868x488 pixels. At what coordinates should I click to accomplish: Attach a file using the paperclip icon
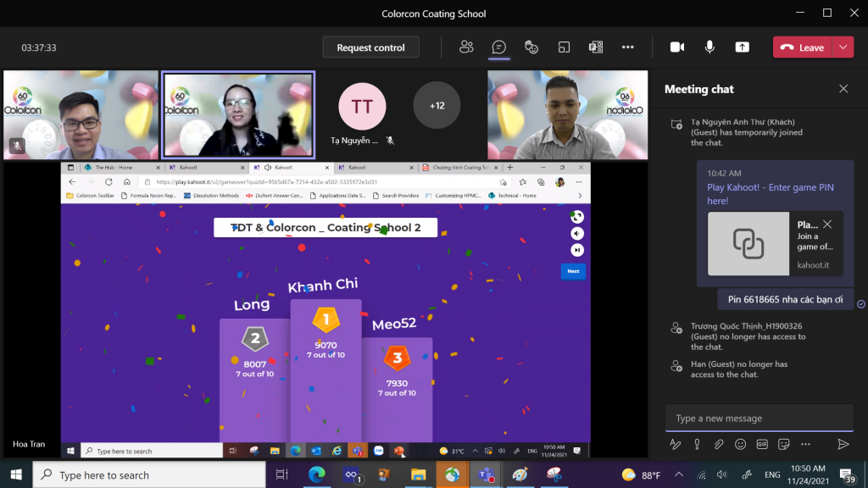719,444
